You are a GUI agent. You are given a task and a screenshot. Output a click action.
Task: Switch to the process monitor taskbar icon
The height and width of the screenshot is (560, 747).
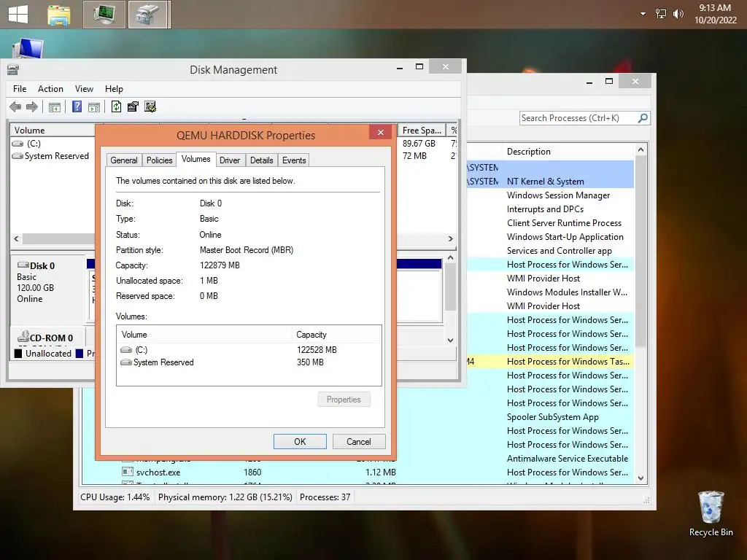(x=104, y=15)
